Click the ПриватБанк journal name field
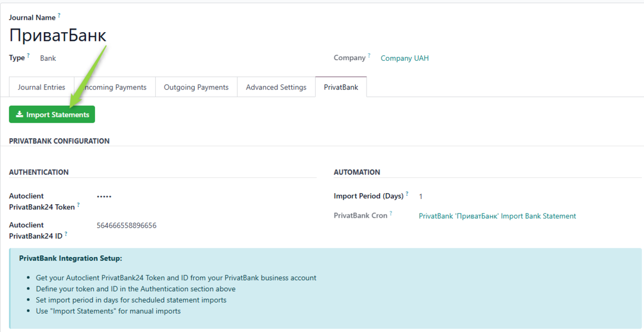This screenshot has width=644, height=332. point(58,35)
